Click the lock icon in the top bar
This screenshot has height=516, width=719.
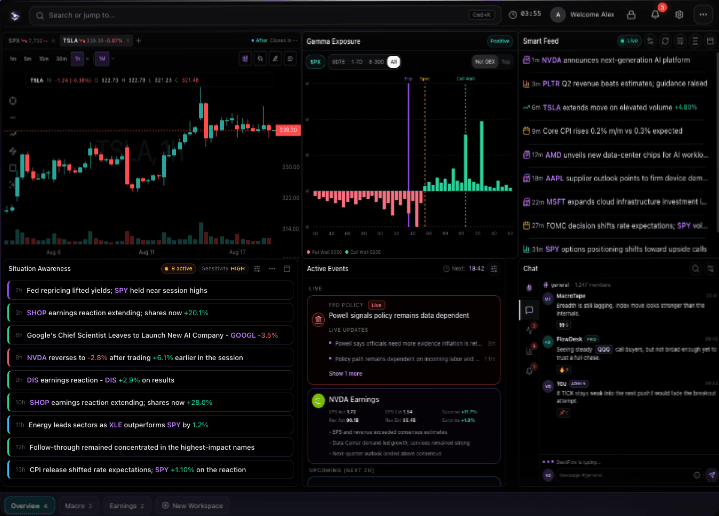pos(631,15)
